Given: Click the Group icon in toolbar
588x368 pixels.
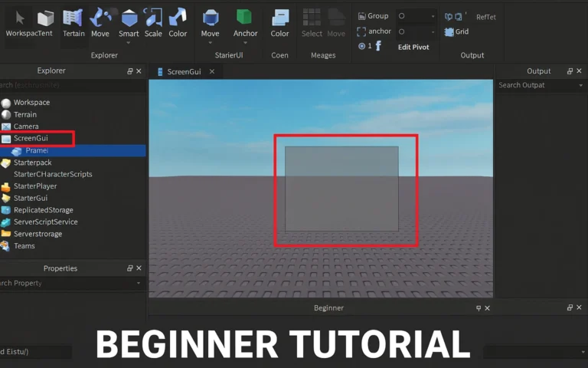Looking at the screenshot, I should (x=362, y=16).
